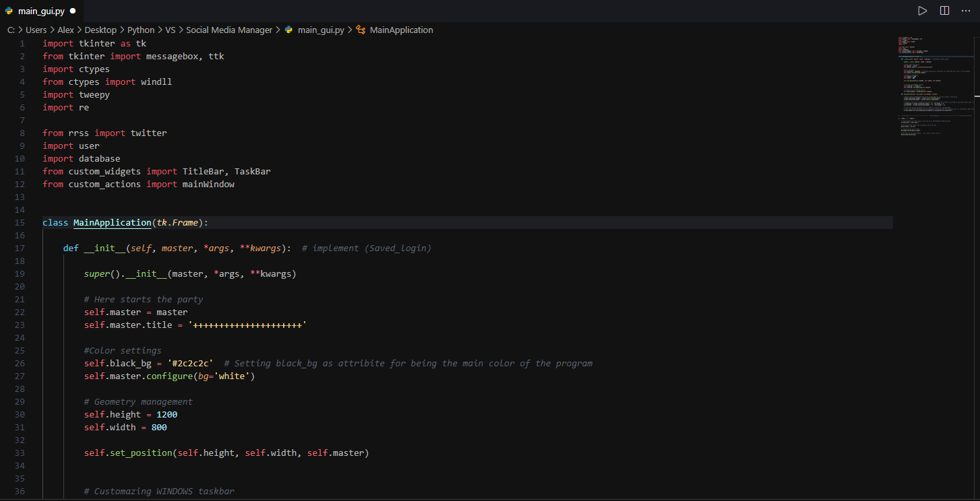This screenshot has width=980, height=501.
Task: Click the '#2c2c2c' color string
Action: point(191,364)
